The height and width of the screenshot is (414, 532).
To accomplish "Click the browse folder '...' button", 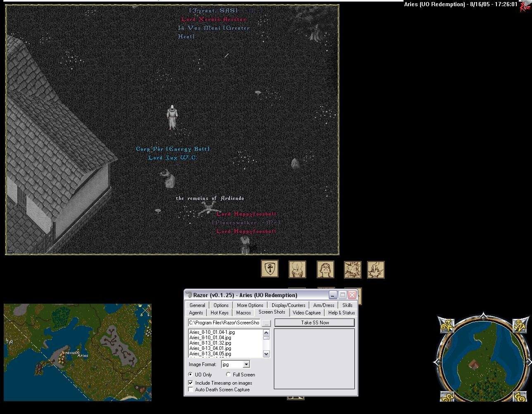I will (266, 323).
